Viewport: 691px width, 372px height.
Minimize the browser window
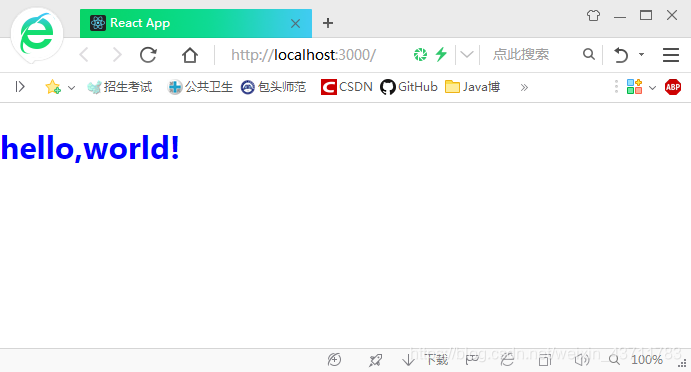[x=620, y=16]
